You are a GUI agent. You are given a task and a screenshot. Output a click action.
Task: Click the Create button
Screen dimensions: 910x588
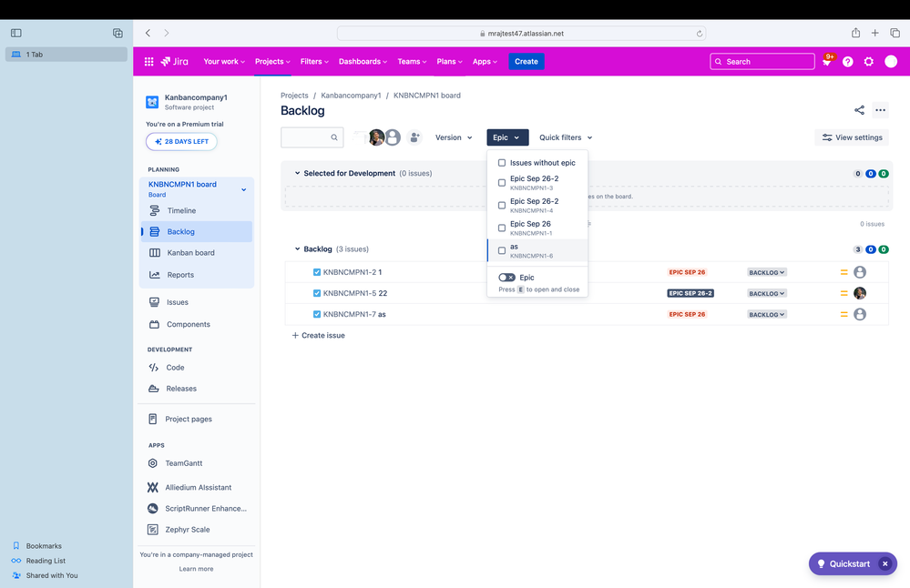pyautogui.click(x=527, y=62)
